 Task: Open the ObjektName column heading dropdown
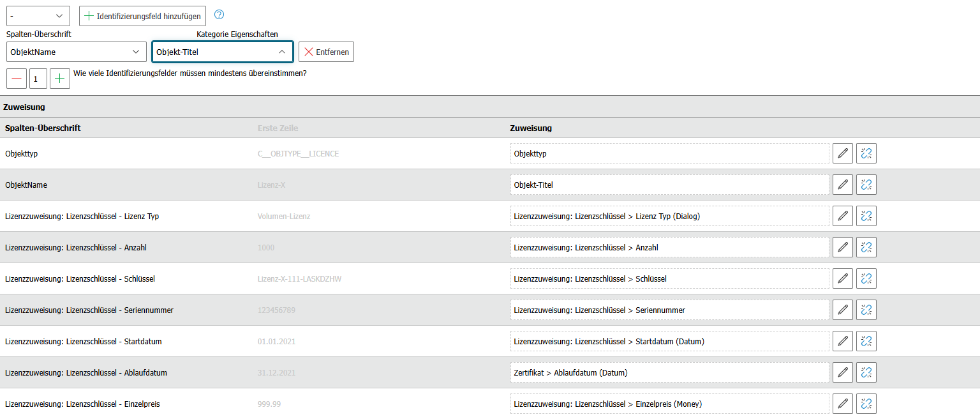click(x=77, y=52)
